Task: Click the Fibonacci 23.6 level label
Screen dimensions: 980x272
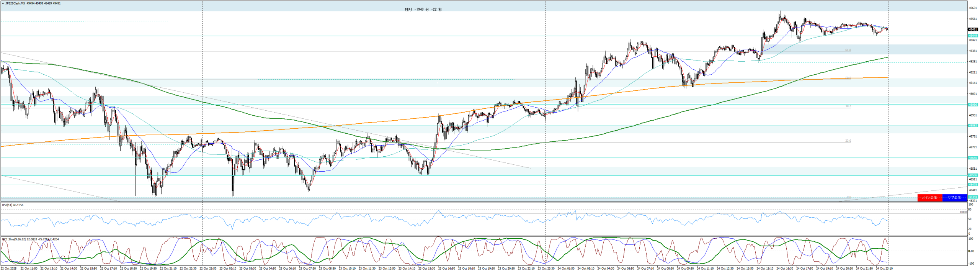Action: (848, 141)
